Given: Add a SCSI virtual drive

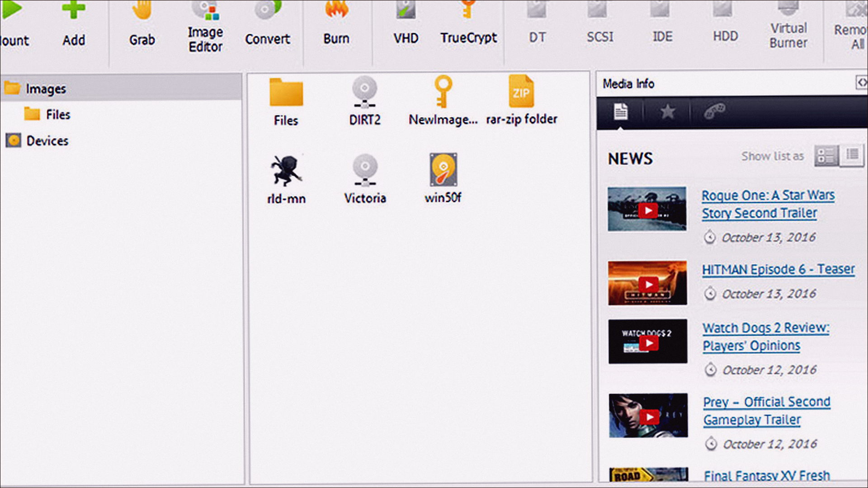Looking at the screenshot, I should coord(600,23).
